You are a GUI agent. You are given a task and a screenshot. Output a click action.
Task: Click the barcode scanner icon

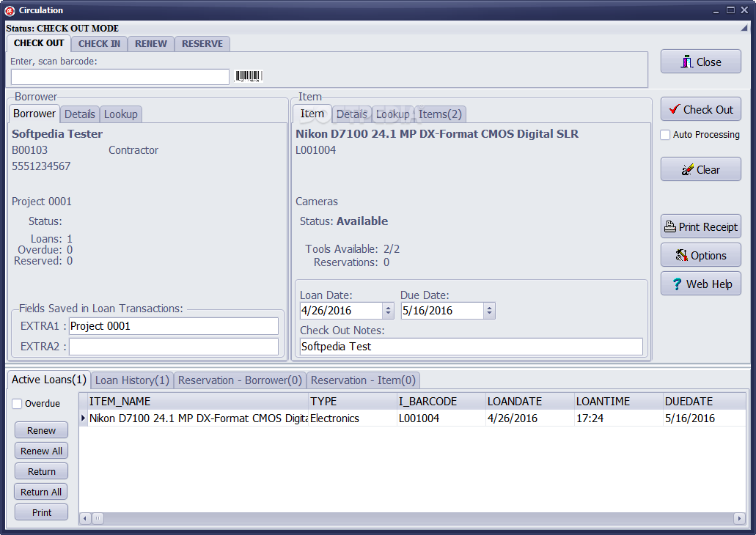tap(249, 76)
